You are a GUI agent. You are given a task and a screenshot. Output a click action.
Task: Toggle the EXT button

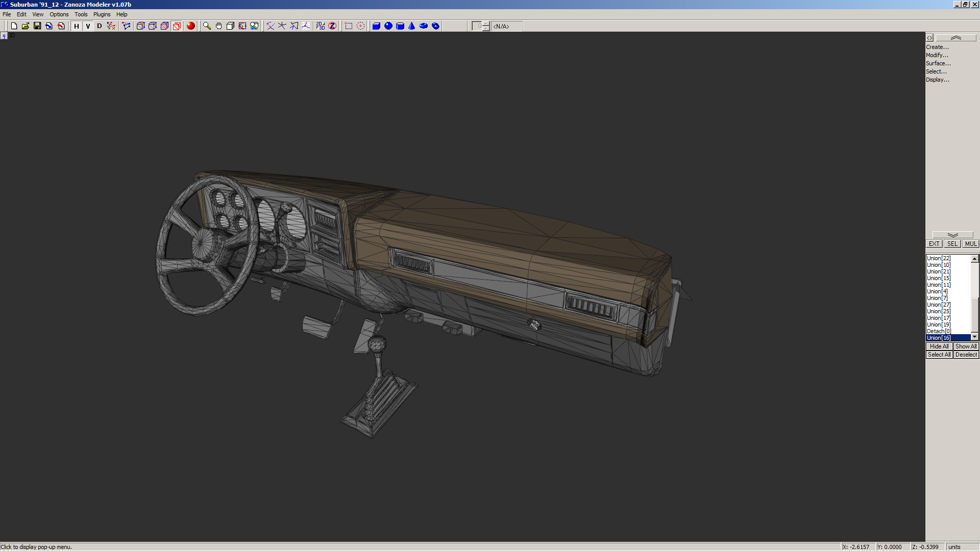934,244
